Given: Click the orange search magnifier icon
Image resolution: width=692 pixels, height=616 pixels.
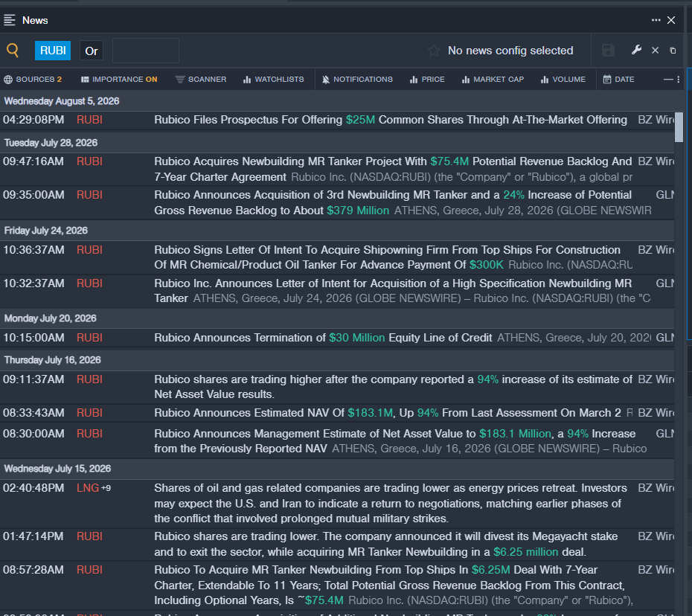Looking at the screenshot, I should (x=13, y=51).
